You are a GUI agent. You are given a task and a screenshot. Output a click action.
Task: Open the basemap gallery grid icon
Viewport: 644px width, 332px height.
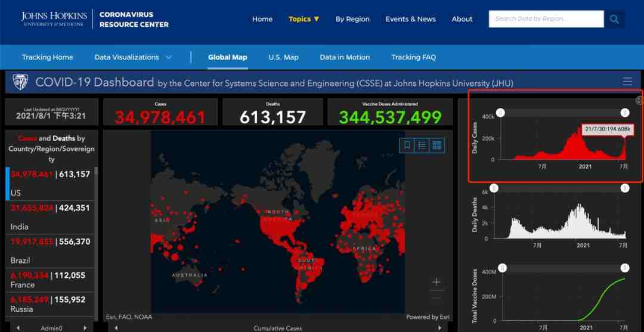(437, 145)
